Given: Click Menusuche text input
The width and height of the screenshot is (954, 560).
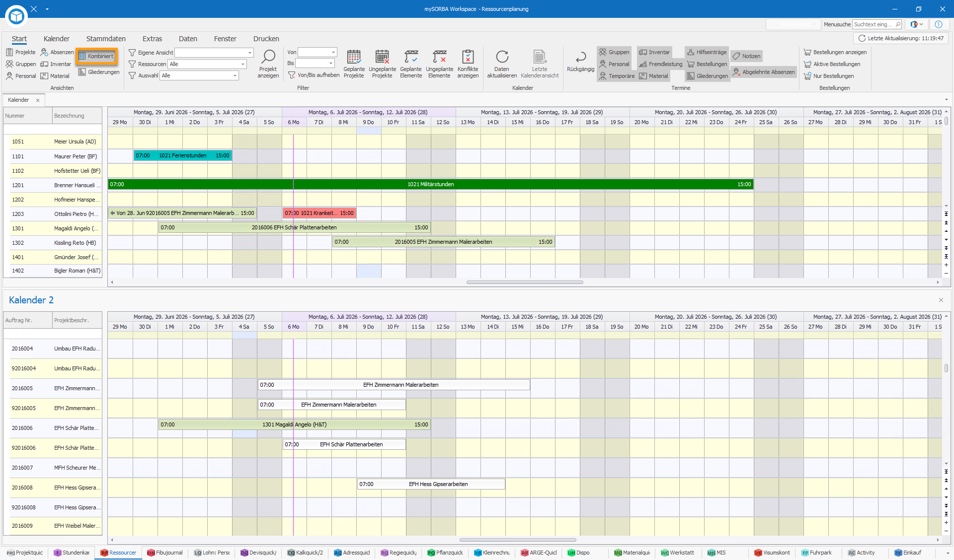Looking at the screenshot, I should (x=873, y=24).
